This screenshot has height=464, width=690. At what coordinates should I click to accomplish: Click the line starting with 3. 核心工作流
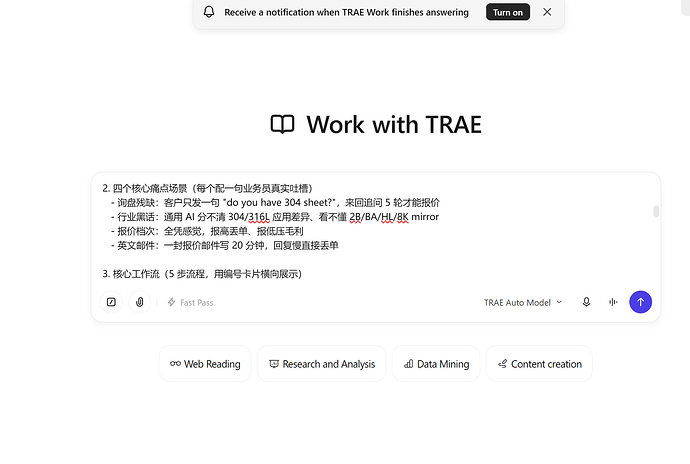202,274
